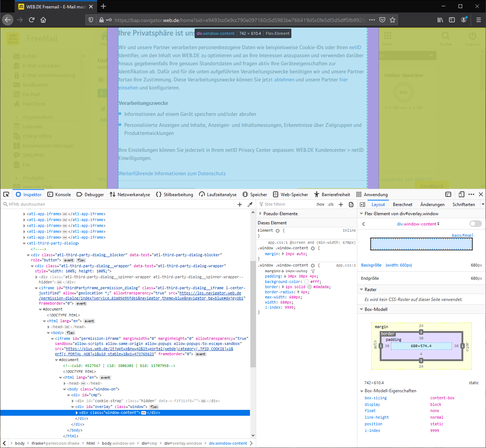Screen dimensions: 486x448
Task: Toggle responsive design mode icon
Action: pos(461,194)
